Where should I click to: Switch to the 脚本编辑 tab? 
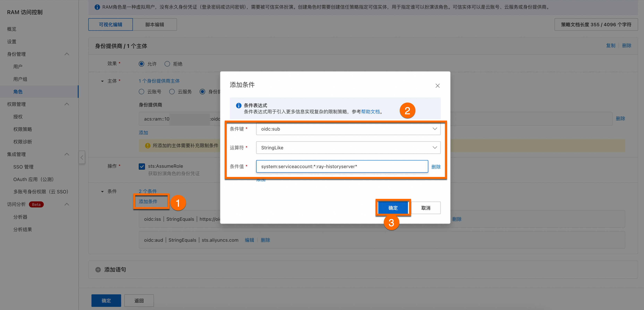click(155, 24)
